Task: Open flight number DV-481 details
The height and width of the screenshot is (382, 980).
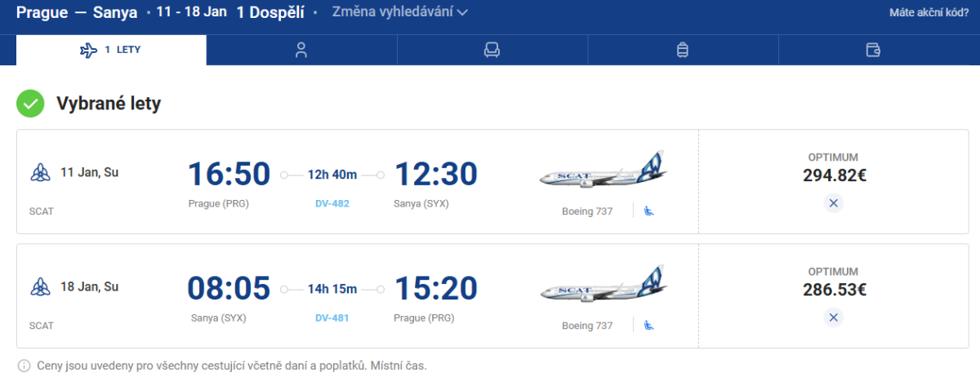Action: [332, 318]
